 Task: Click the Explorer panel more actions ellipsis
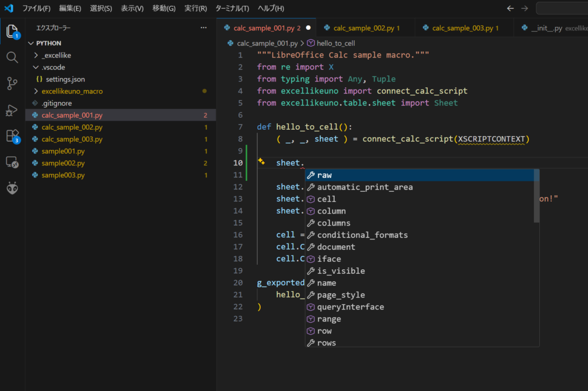[203, 28]
